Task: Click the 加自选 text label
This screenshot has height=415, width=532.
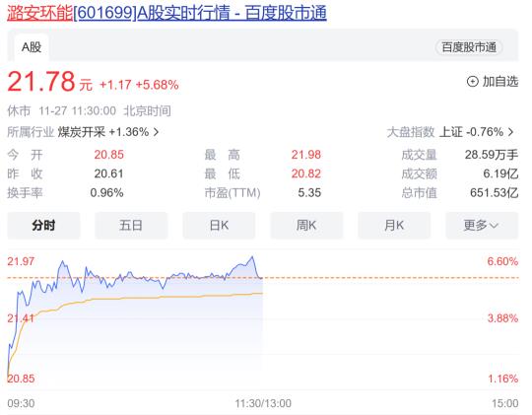Action: [x=500, y=82]
